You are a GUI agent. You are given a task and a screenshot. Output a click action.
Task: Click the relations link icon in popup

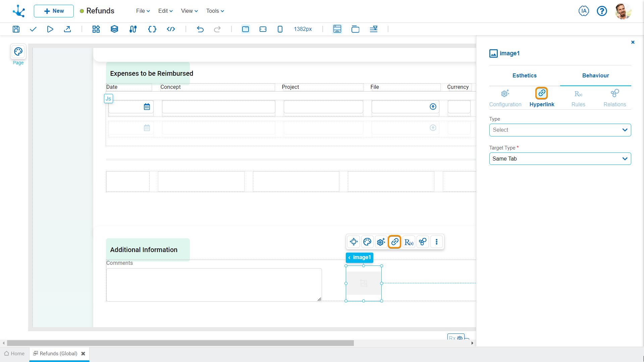(422, 242)
